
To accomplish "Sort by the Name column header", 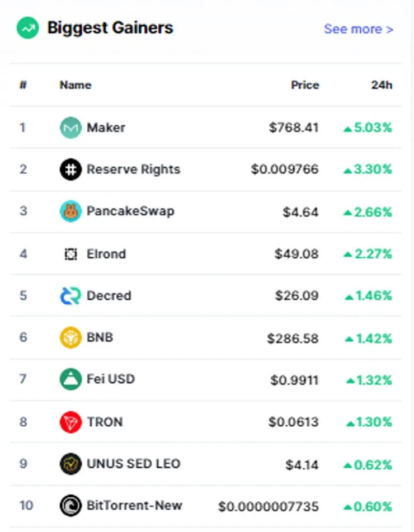I will (x=76, y=85).
